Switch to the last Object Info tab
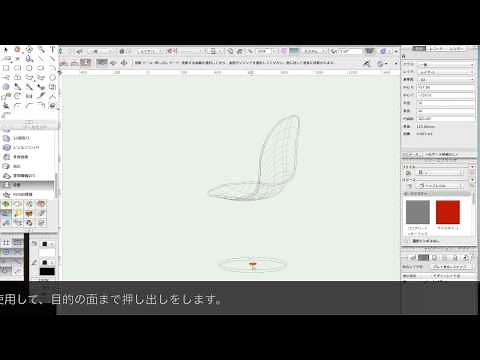The image size is (480, 360). (456, 49)
